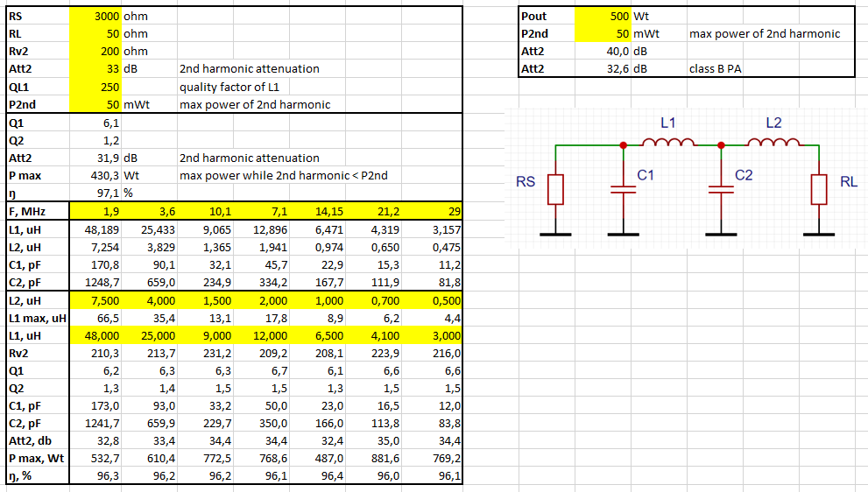Click the Pout cell showing 500
This screenshot has height=492, width=868.
point(603,17)
